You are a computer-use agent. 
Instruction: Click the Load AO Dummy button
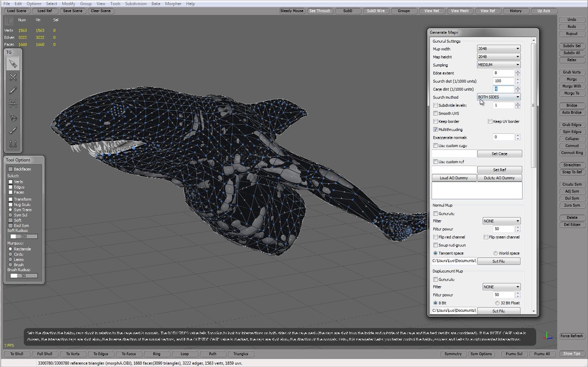pyautogui.click(x=454, y=178)
